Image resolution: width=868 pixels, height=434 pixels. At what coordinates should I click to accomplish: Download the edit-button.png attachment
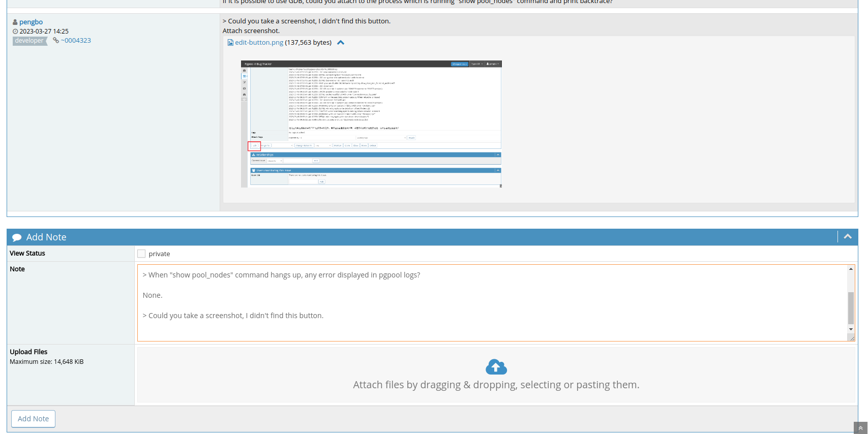coord(259,43)
